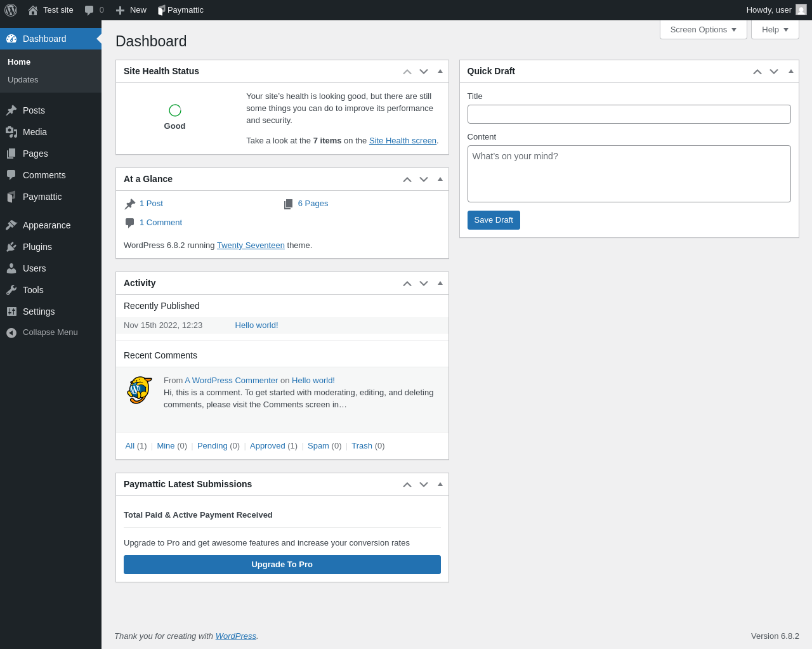Move At a Glance panel down
The height and width of the screenshot is (649, 812).
pos(424,180)
